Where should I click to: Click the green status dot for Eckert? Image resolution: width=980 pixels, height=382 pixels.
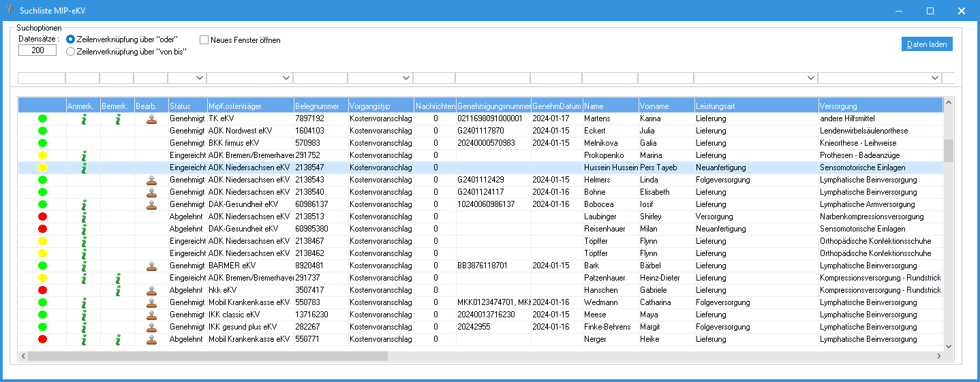42,131
